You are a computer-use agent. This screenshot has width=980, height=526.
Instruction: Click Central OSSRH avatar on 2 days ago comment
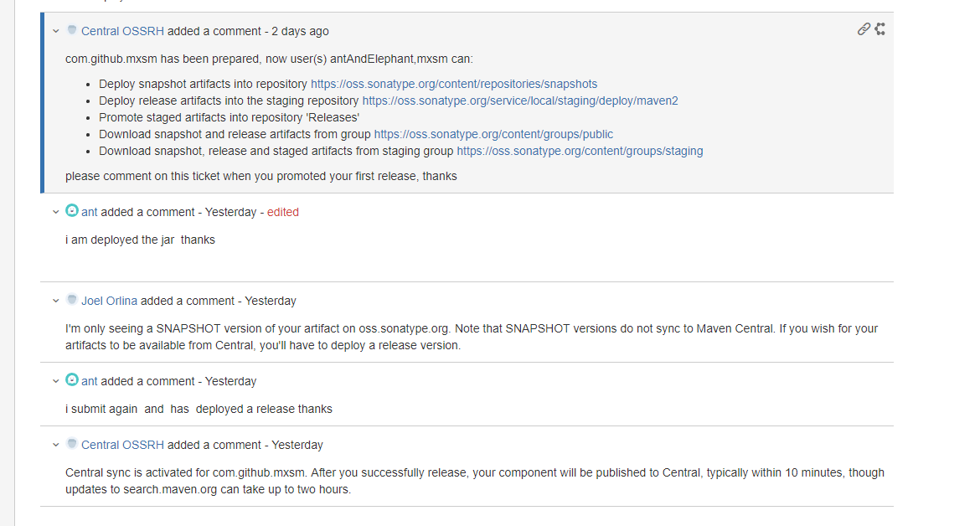pos(72,31)
